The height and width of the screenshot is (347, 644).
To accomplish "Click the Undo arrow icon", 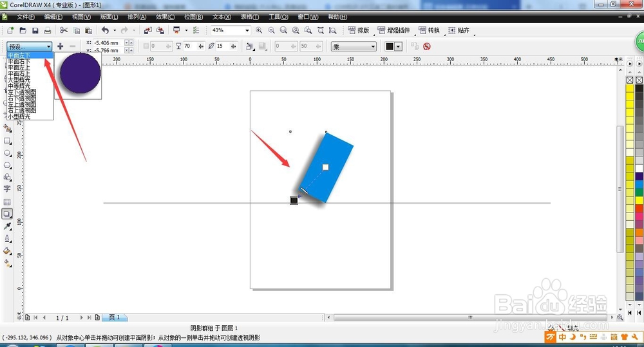I will (106, 30).
